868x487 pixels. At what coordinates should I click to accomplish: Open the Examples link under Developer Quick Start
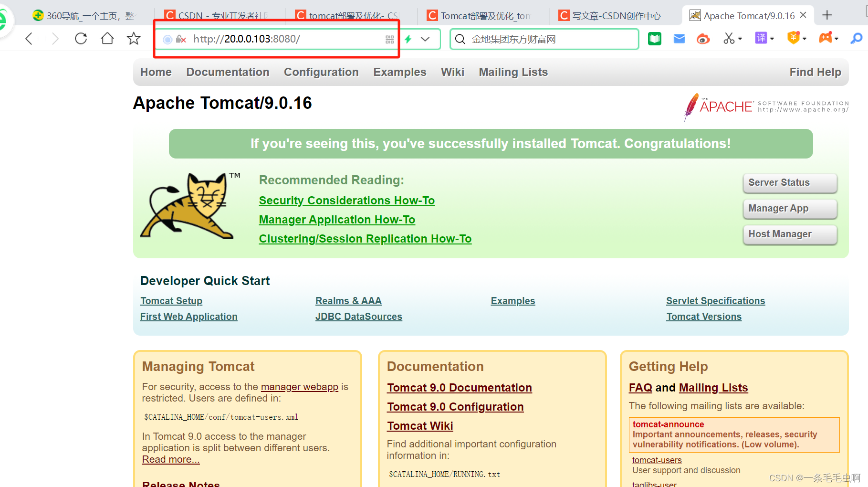click(513, 301)
